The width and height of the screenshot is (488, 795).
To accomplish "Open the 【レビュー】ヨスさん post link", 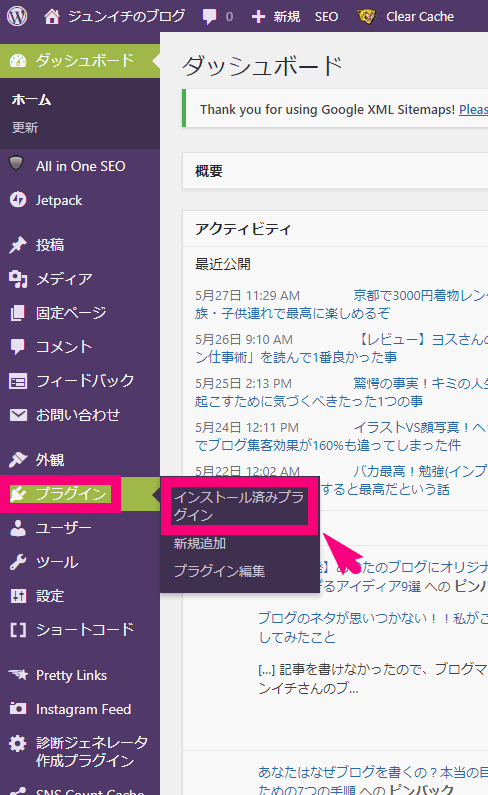I will tap(421, 339).
